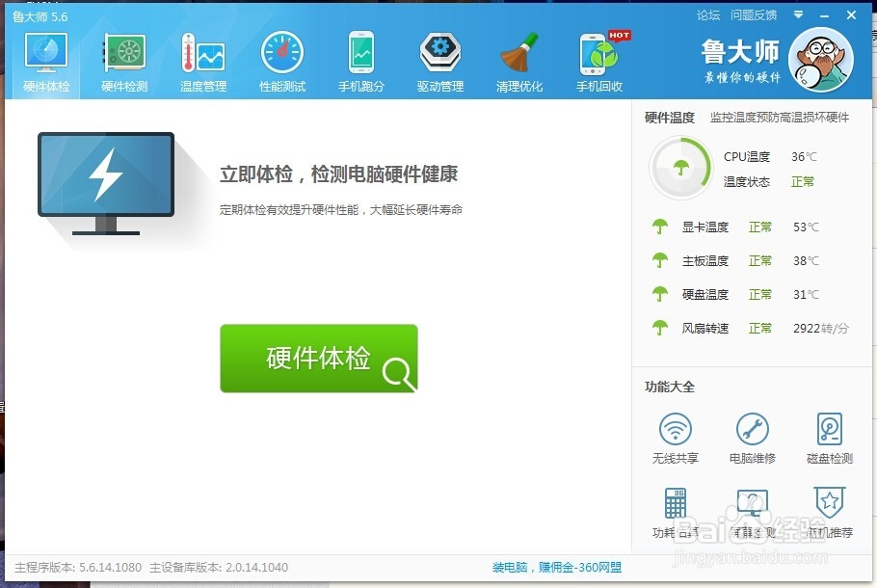Open the 清理优化 broom icon

519,53
